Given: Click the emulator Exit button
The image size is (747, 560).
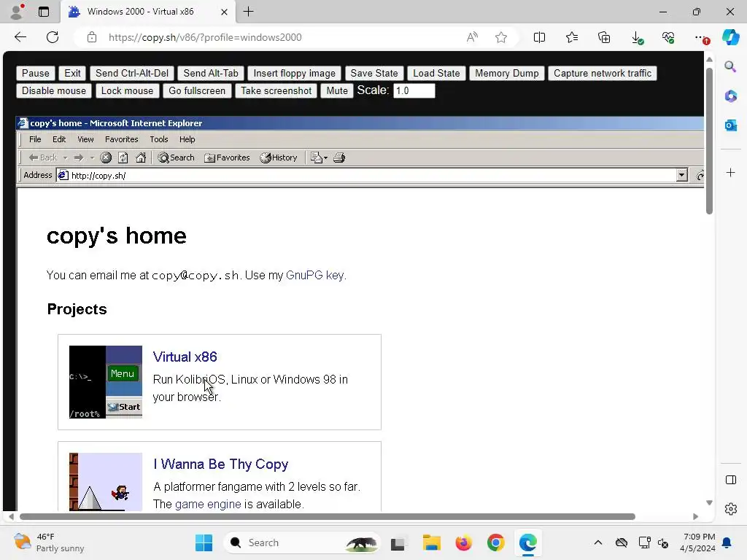Looking at the screenshot, I should [x=72, y=74].
